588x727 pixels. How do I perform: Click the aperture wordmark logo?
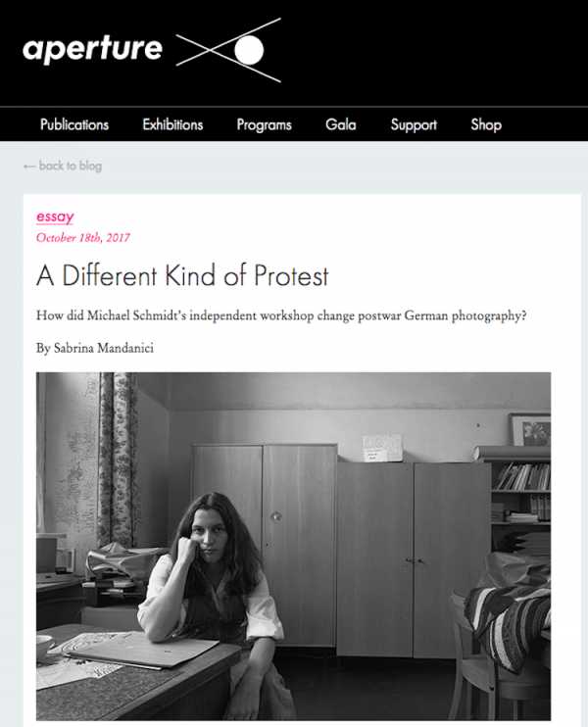click(x=92, y=49)
